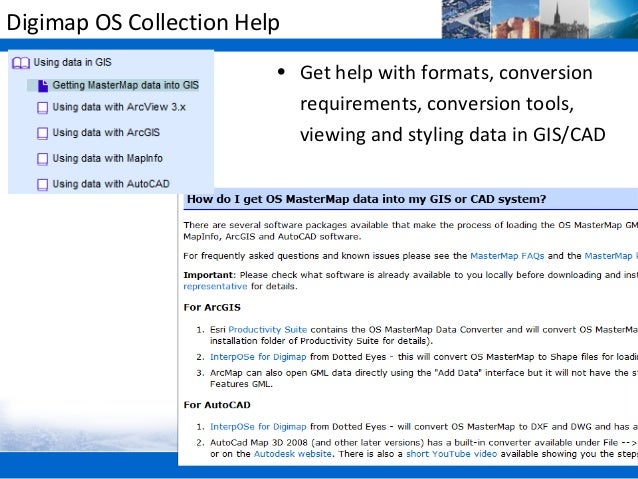Visit the Autodesk website link

coord(293,454)
